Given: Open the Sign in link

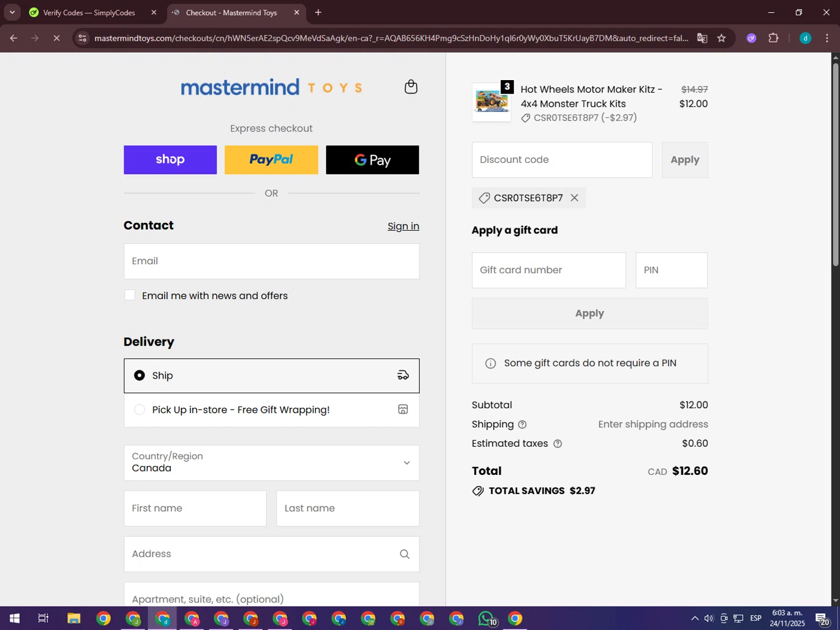Looking at the screenshot, I should (x=403, y=226).
